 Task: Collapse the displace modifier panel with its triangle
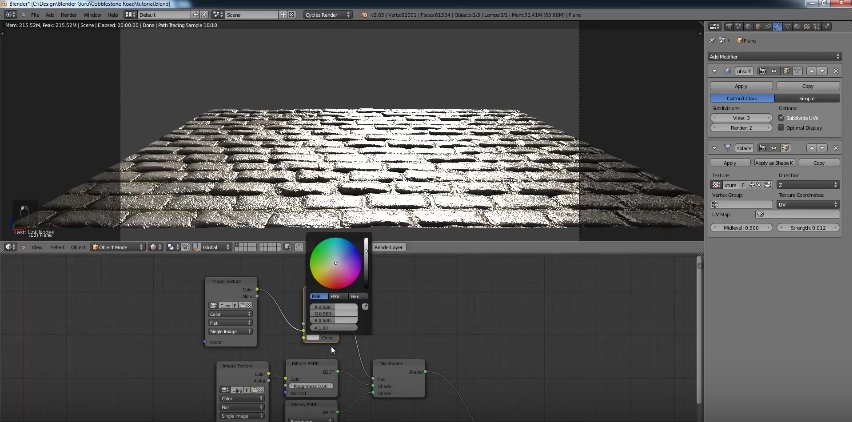[x=714, y=148]
